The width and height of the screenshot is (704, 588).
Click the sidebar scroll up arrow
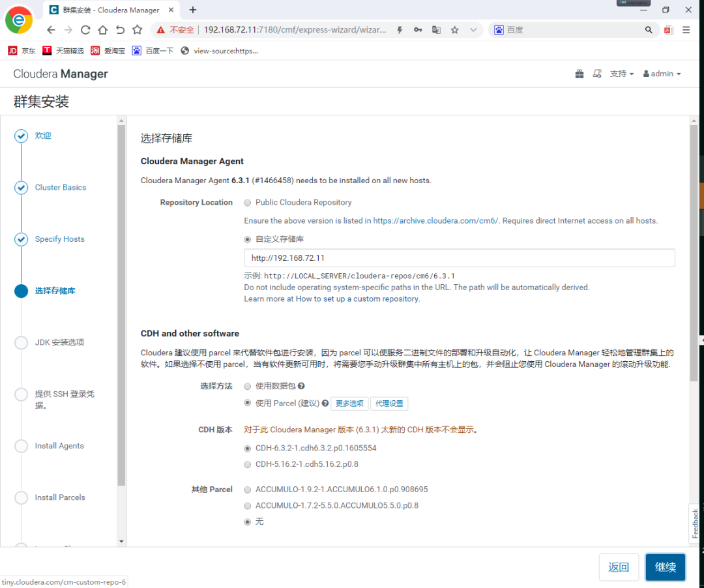(x=121, y=121)
